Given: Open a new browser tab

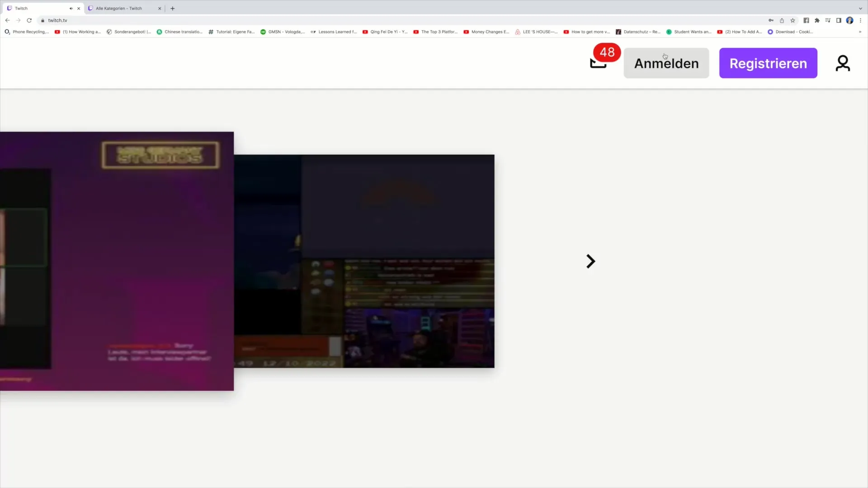Looking at the screenshot, I should click(x=173, y=8).
